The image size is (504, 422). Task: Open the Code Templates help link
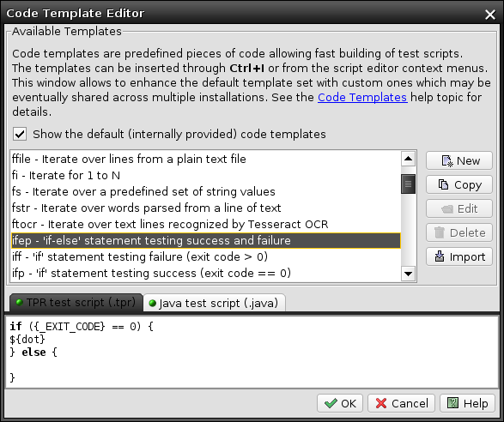(x=362, y=97)
